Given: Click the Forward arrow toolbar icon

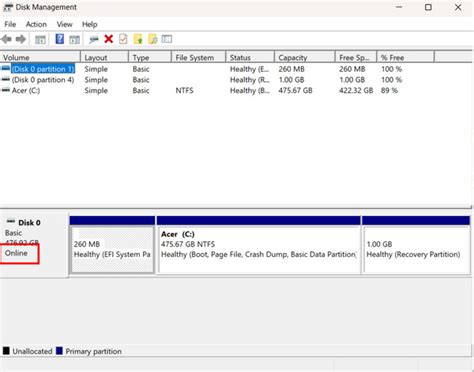Looking at the screenshot, I should click(x=21, y=39).
